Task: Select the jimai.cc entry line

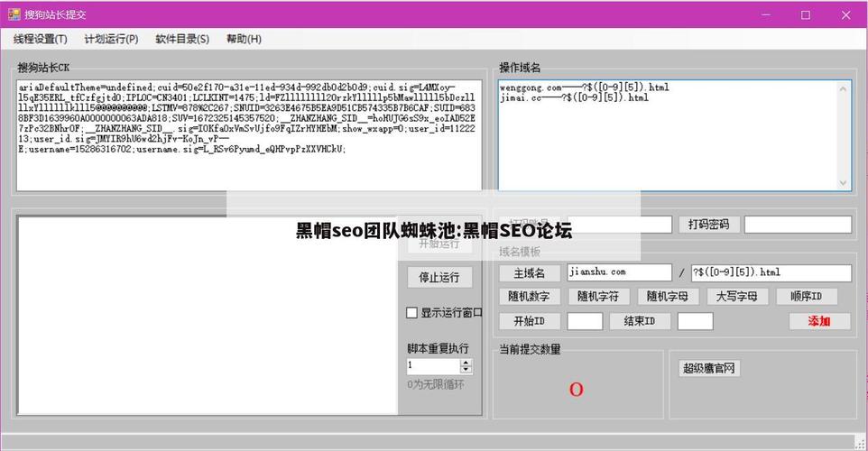Action: tap(574, 98)
